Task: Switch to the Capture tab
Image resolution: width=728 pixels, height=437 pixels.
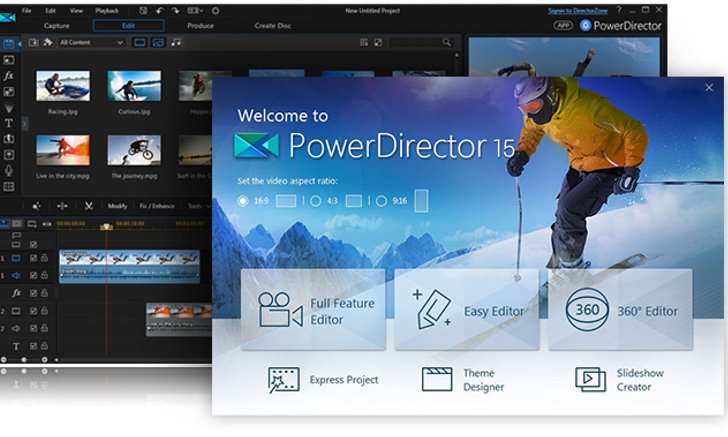Action: coord(57,26)
